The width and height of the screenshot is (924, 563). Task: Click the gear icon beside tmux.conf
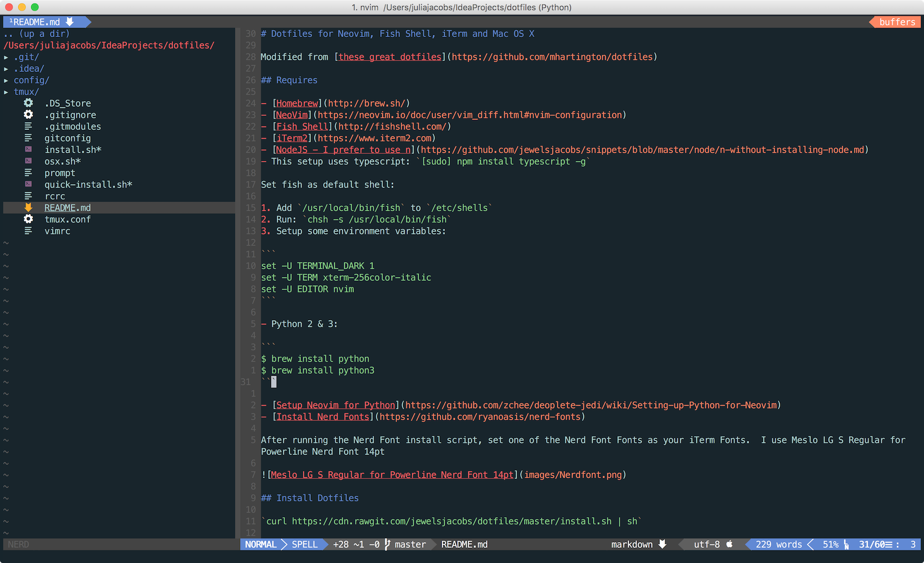coord(28,219)
